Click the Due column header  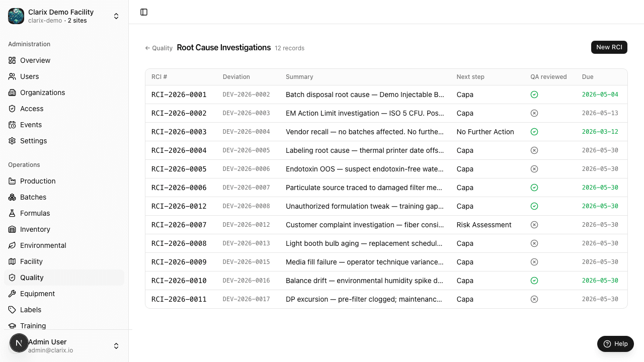(x=588, y=77)
